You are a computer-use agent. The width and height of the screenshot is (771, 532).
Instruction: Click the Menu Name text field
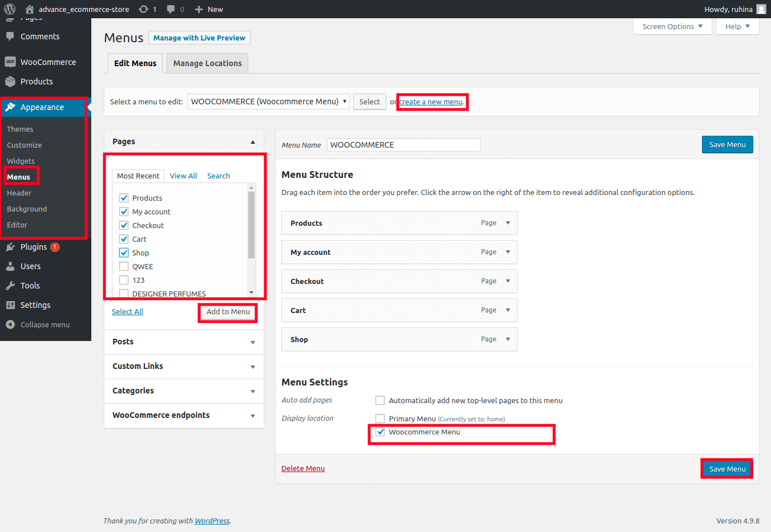pyautogui.click(x=403, y=145)
